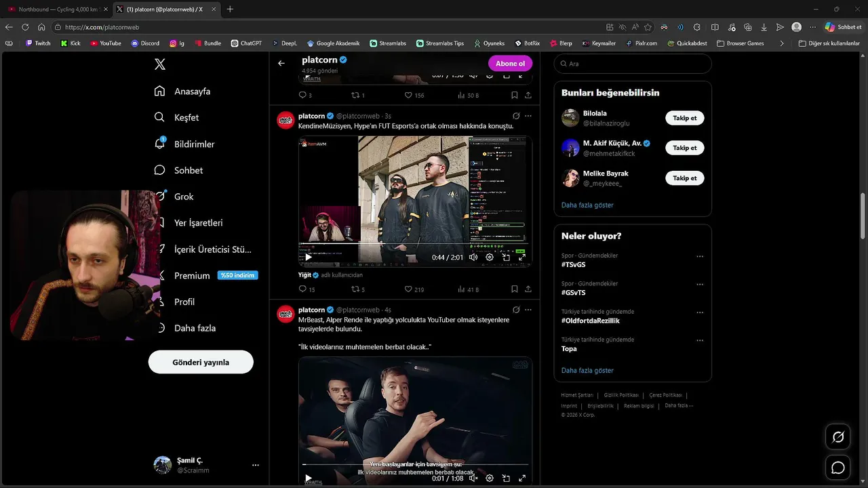This screenshot has width=868, height=488.
Task: Open floating Grok button at bottom right
Action: pos(838,437)
